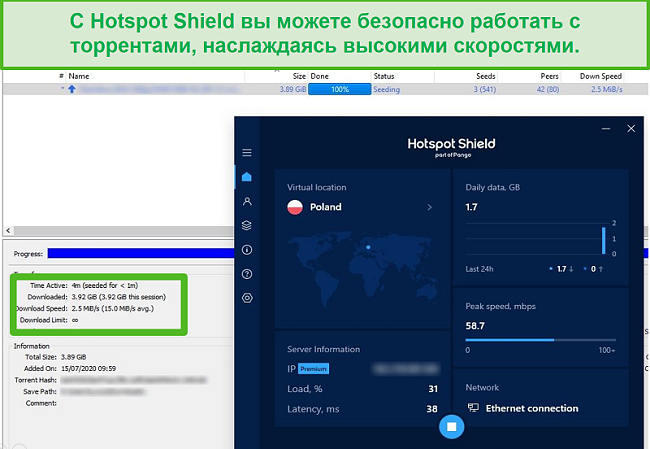Image resolution: width=650 pixels, height=449 pixels.
Task: Click the Ethernet connection monitor icon
Action: click(473, 408)
